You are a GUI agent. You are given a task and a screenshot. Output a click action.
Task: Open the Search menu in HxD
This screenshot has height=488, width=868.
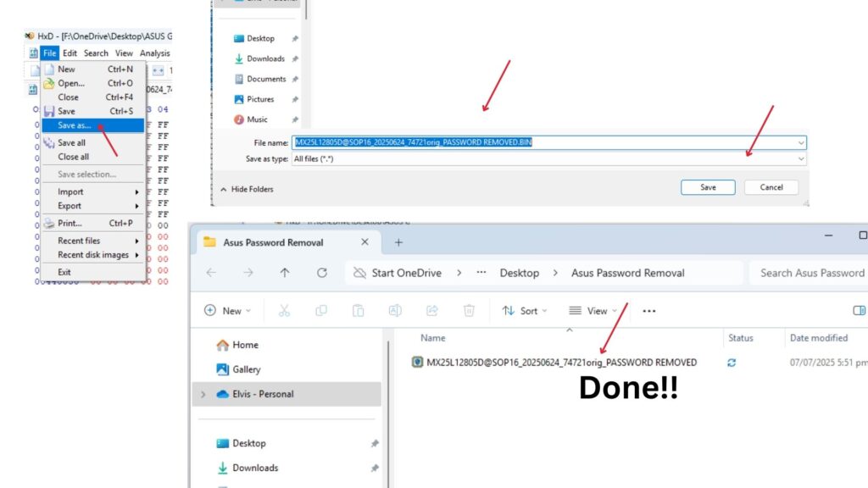[96, 53]
